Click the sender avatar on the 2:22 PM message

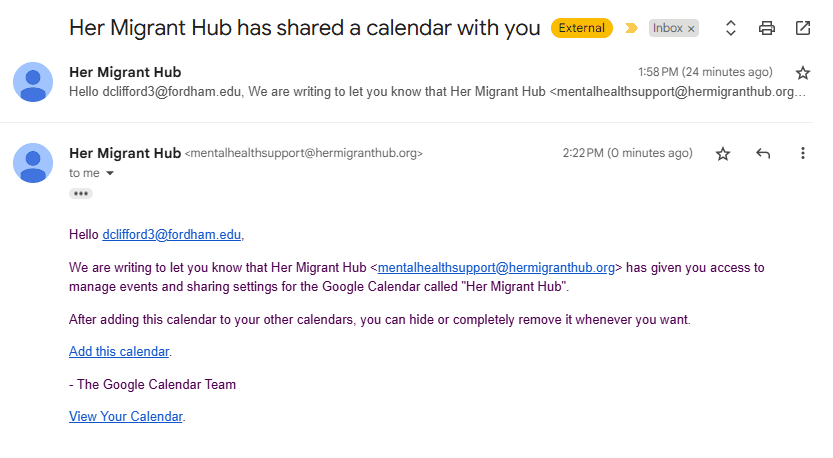tap(33, 162)
